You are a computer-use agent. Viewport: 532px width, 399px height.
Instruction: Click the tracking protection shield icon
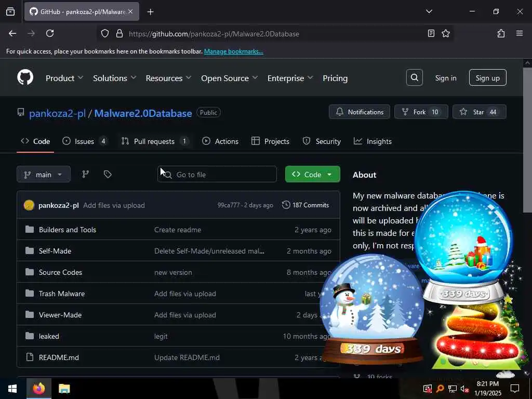105,33
